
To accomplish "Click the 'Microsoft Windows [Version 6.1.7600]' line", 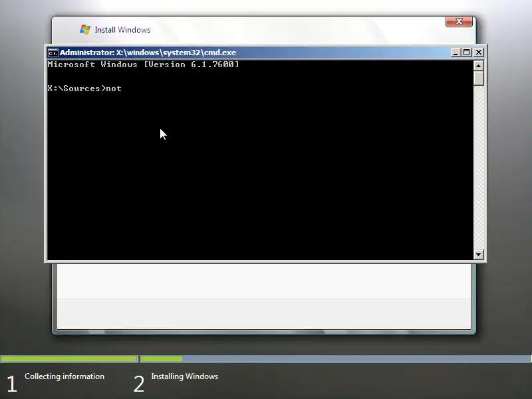I will pos(143,65).
